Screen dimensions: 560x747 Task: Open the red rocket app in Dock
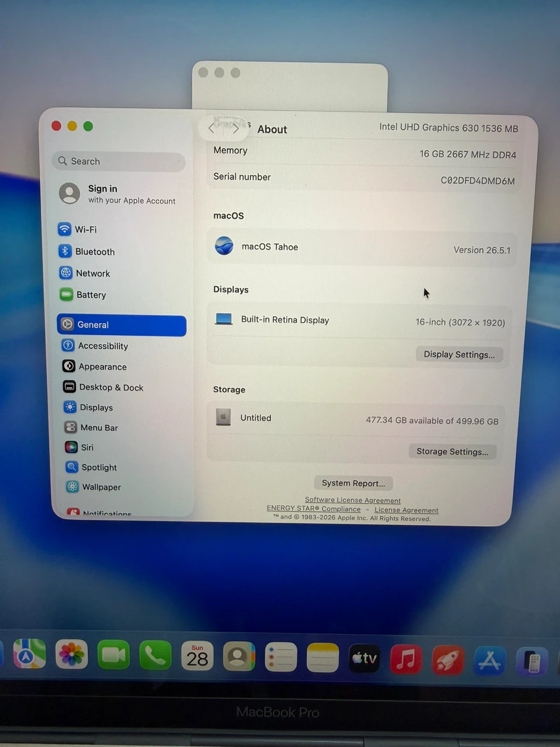(447, 660)
